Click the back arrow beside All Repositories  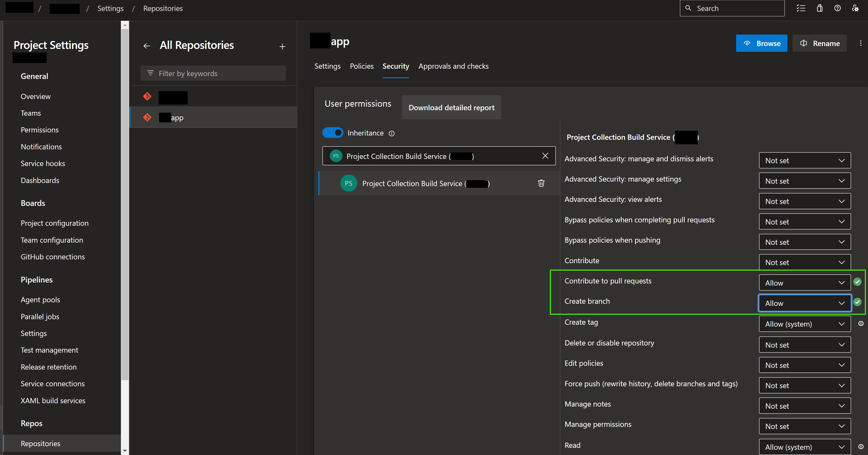(147, 46)
